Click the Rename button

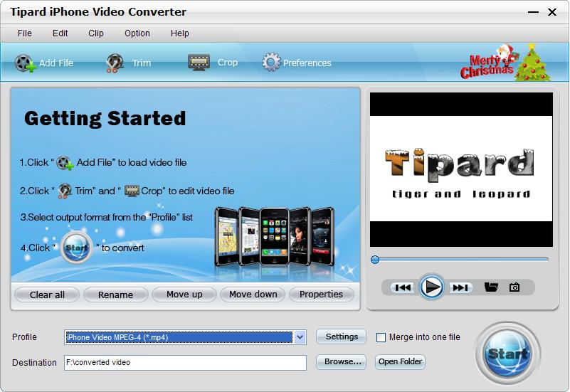[x=115, y=295]
